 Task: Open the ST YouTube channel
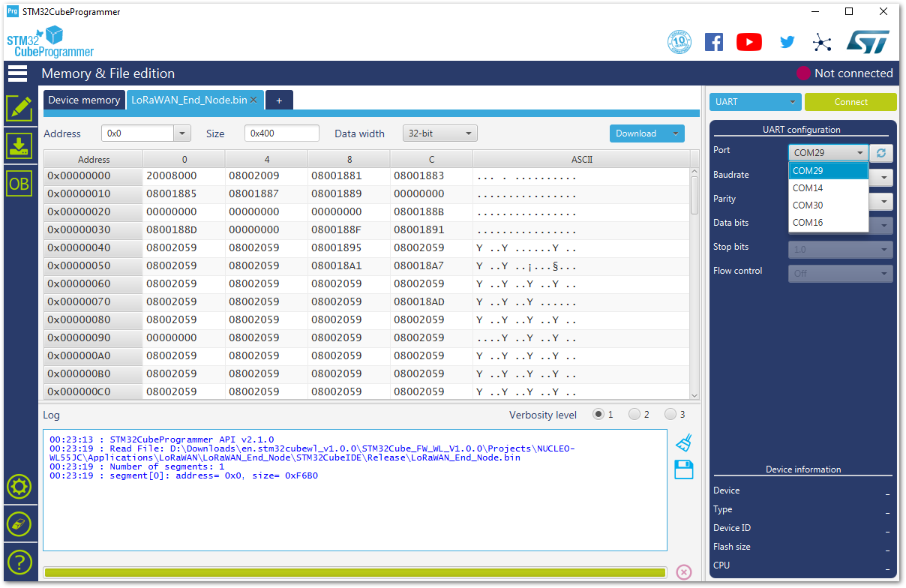click(749, 42)
